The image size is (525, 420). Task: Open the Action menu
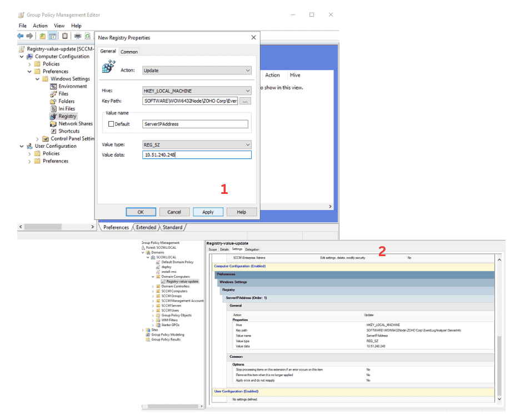point(40,26)
